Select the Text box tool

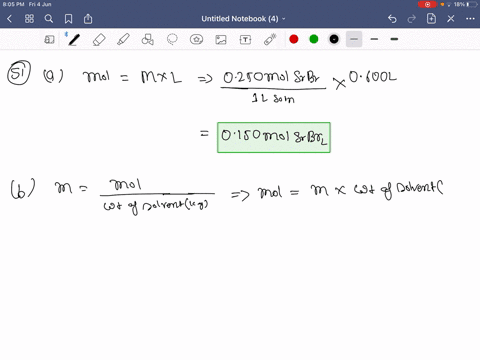coord(245,40)
